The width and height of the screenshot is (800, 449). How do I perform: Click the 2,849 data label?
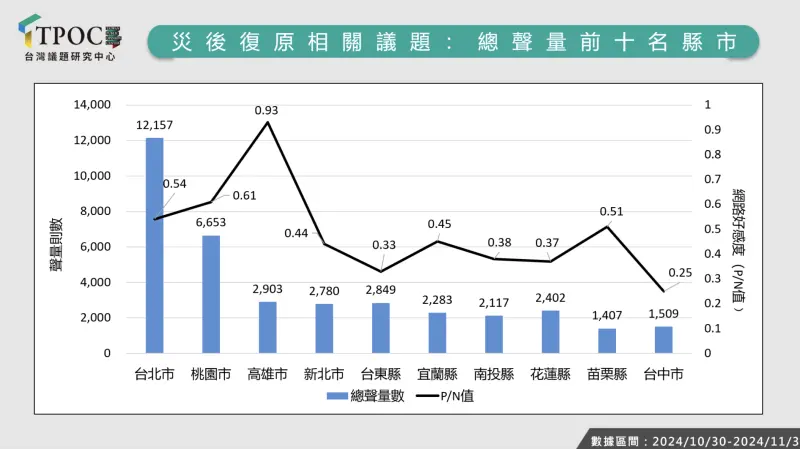[x=381, y=290]
